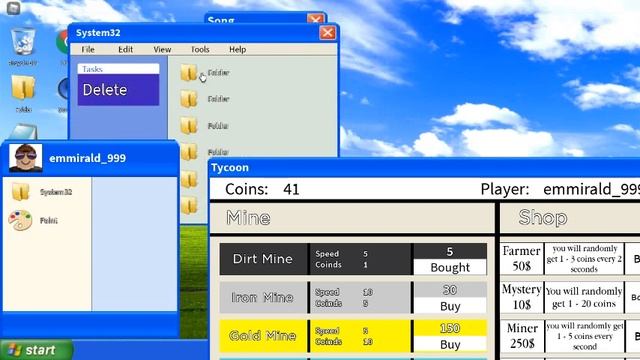Screen dimensions: 640x360
Task: Select the fifth folder icon in System32
Action: (x=189, y=179)
